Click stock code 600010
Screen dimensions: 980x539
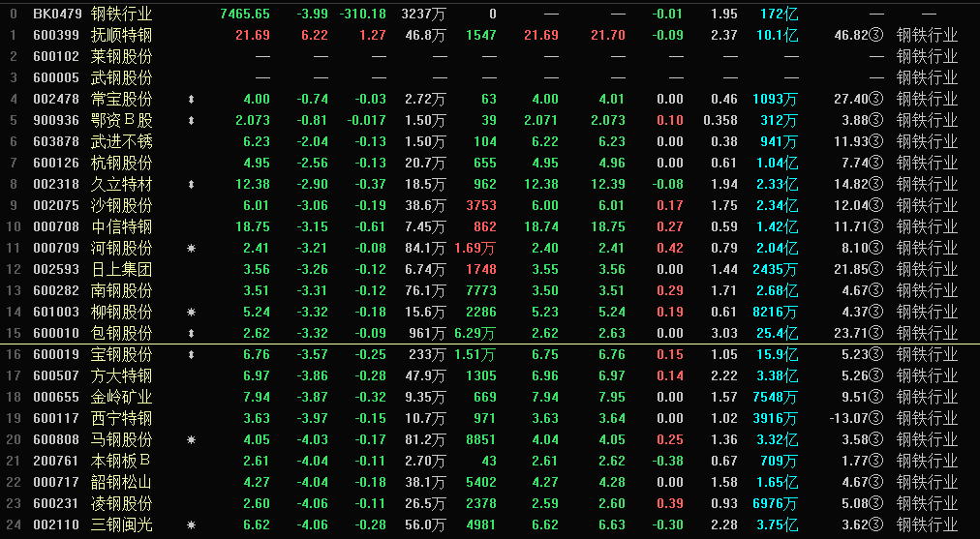click(56, 334)
